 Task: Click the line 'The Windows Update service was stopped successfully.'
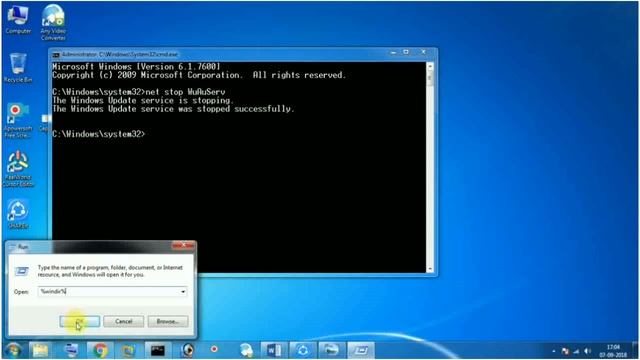tap(173, 109)
